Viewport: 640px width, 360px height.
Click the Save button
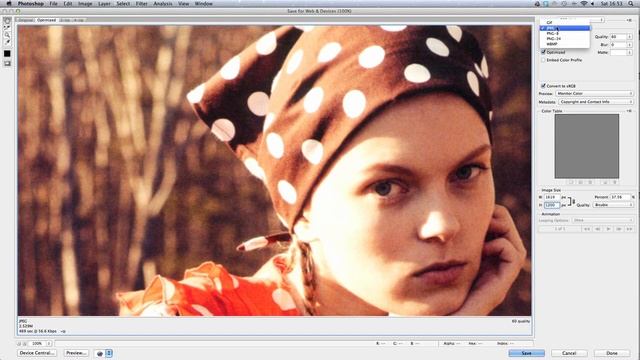(x=527, y=353)
